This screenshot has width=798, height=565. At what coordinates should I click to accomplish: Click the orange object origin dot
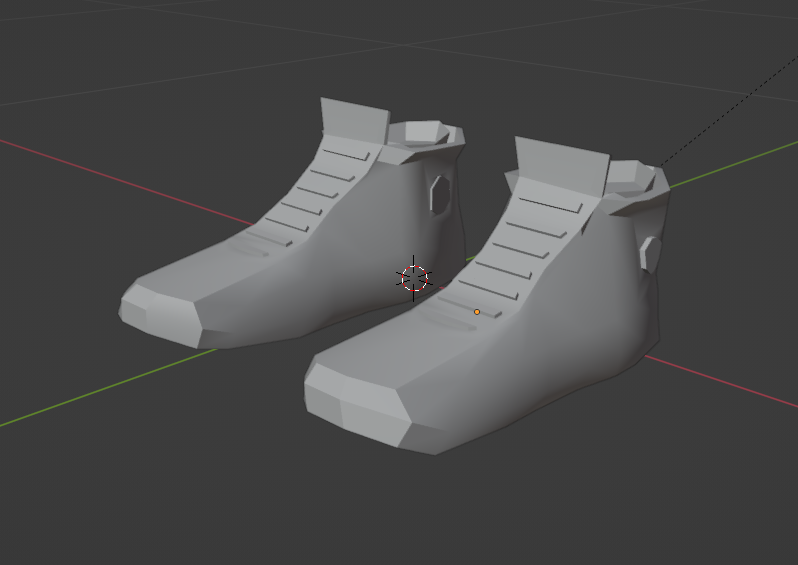pyautogui.click(x=477, y=312)
